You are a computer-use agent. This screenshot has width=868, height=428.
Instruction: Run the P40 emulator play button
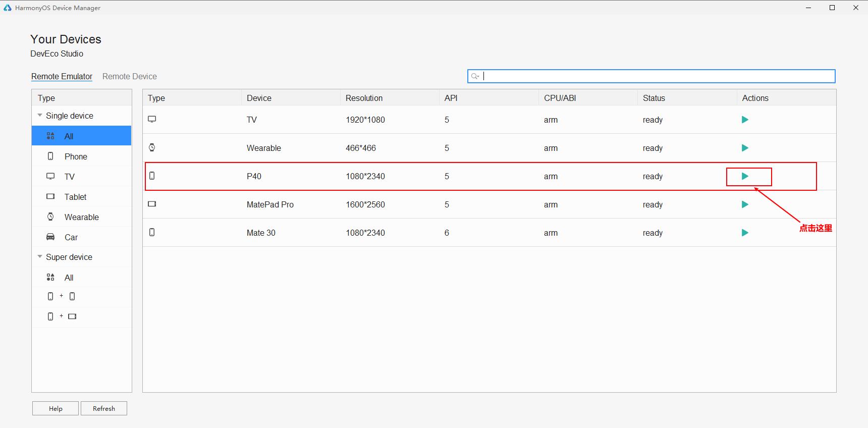click(745, 176)
